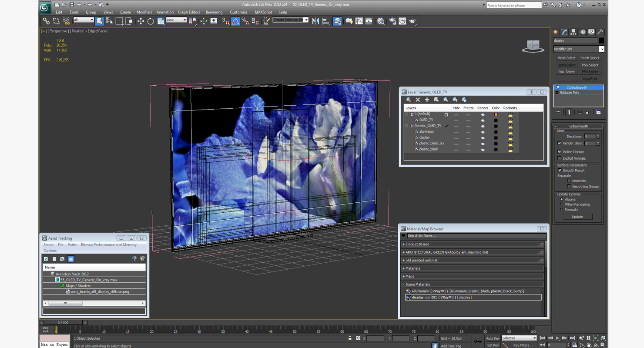
Task: Click Create New Layer icon in Layer dialog
Action: 408,100
